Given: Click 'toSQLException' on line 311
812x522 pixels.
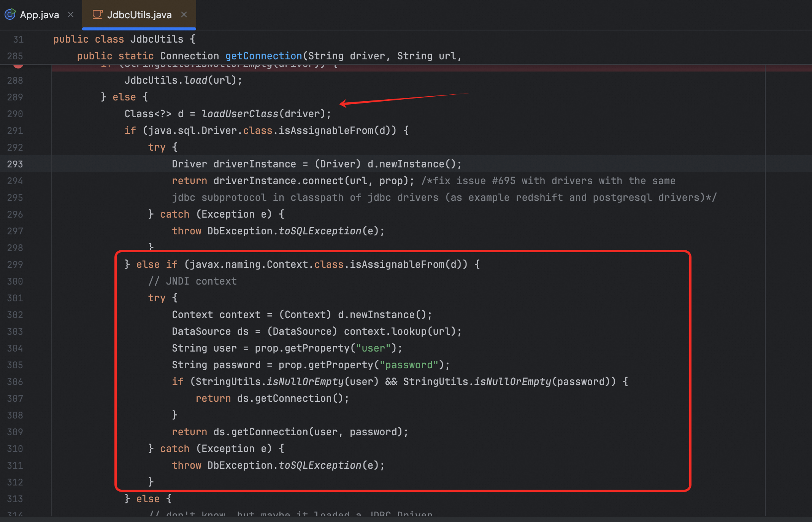Looking at the screenshot, I should tap(320, 465).
